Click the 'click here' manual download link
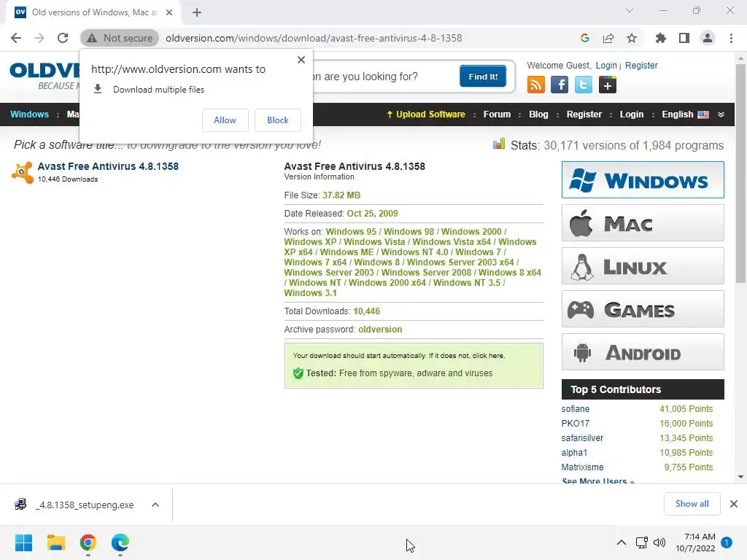This screenshot has width=747, height=560. coord(488,356)
